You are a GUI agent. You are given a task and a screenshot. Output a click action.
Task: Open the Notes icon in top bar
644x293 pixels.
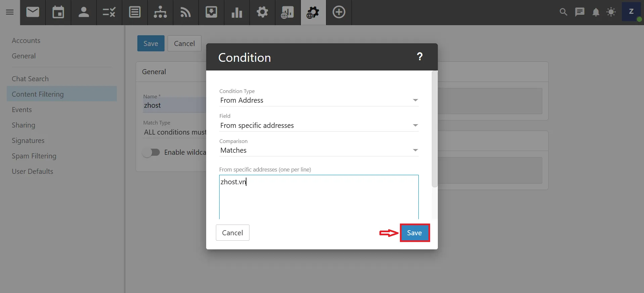135,12
